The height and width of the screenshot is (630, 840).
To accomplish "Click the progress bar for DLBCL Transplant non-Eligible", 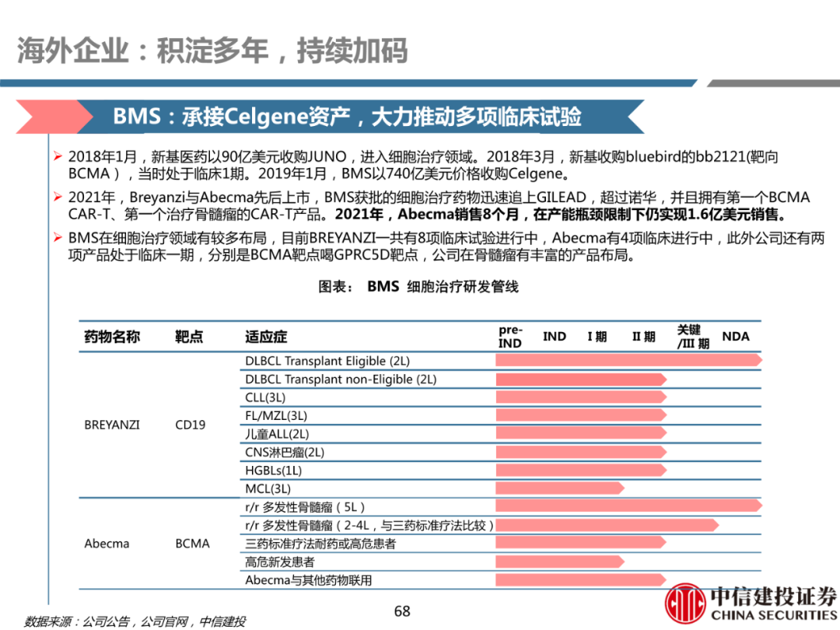I will [581, 380].
